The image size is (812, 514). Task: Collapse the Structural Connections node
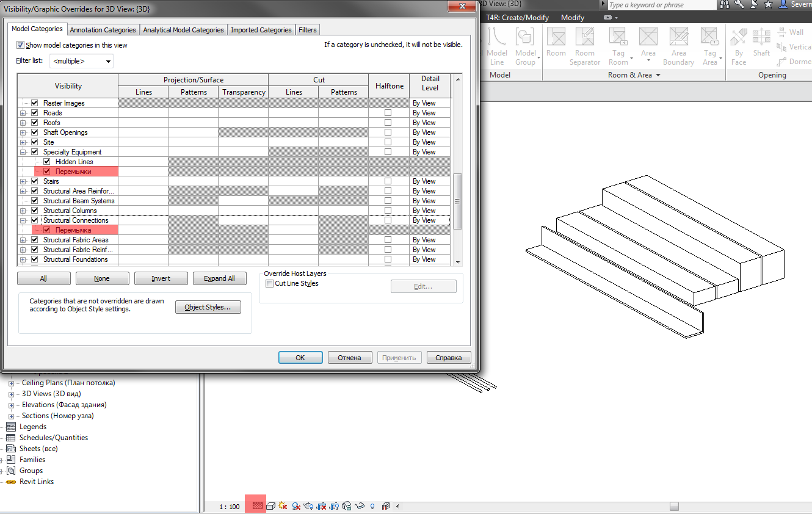coord(23,220)
